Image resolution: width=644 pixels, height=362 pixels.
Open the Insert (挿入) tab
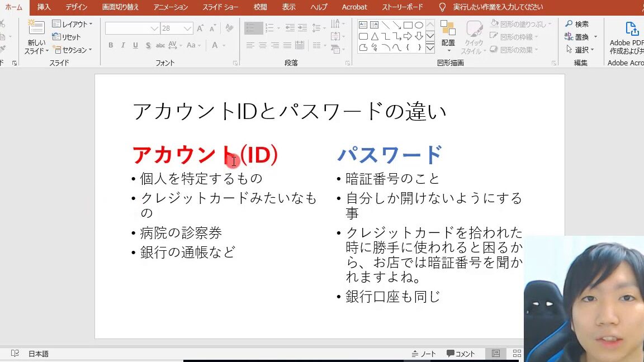point(44,7)
